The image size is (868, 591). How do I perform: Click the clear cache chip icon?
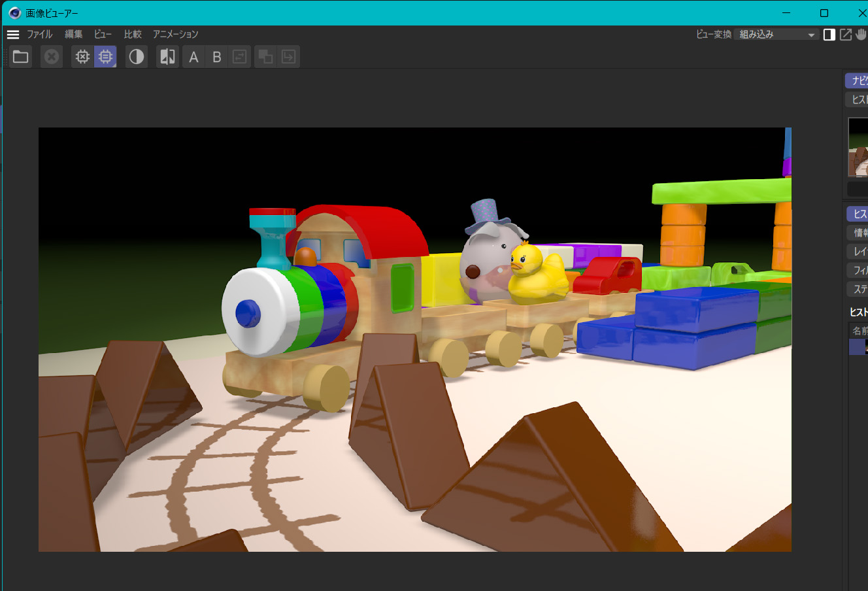point(82,57)
